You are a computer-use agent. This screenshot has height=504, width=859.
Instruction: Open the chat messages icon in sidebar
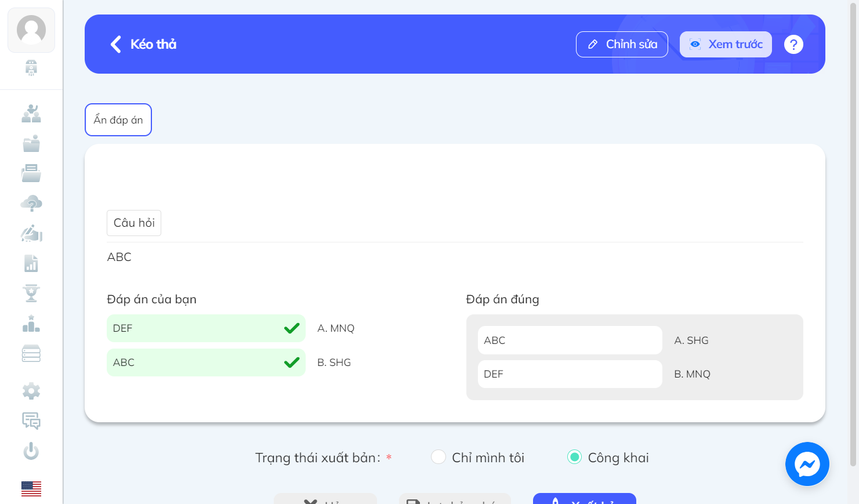coord(31,421)
